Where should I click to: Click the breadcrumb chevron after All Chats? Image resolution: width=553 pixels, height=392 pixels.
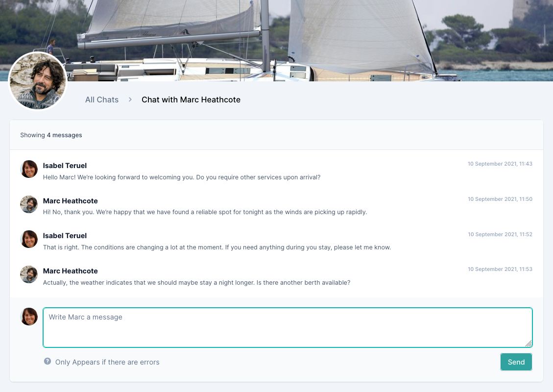[130, 100]
